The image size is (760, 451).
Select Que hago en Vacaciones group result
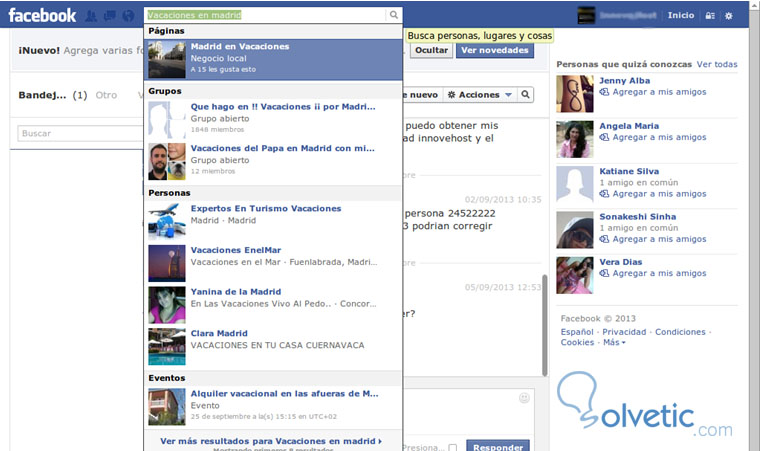pos(273,120)
